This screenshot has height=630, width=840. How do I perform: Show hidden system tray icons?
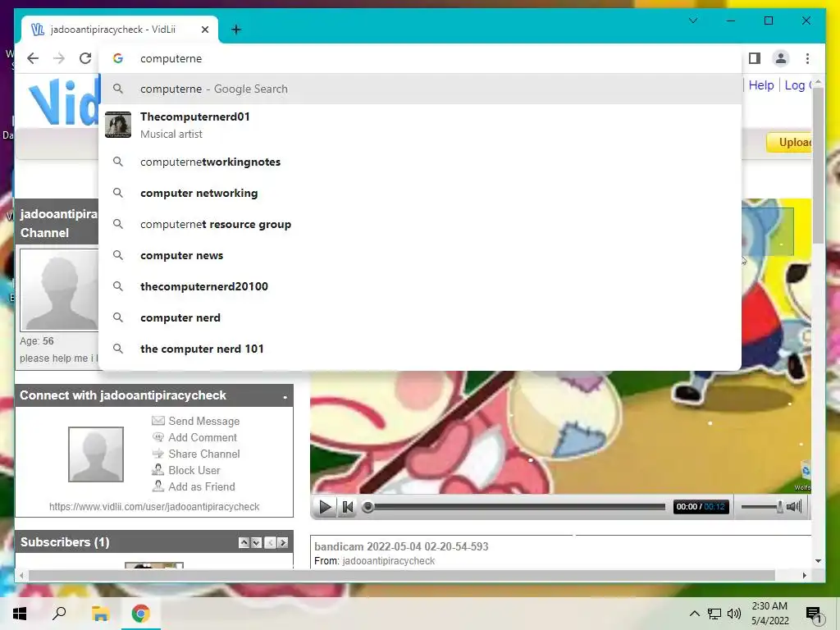click(694, 614)
